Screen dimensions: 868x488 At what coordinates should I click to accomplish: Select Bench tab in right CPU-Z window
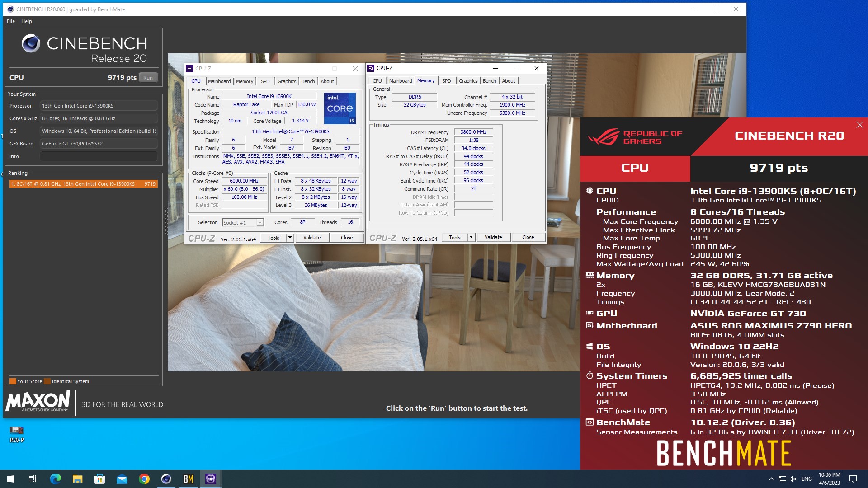point(489,81)
